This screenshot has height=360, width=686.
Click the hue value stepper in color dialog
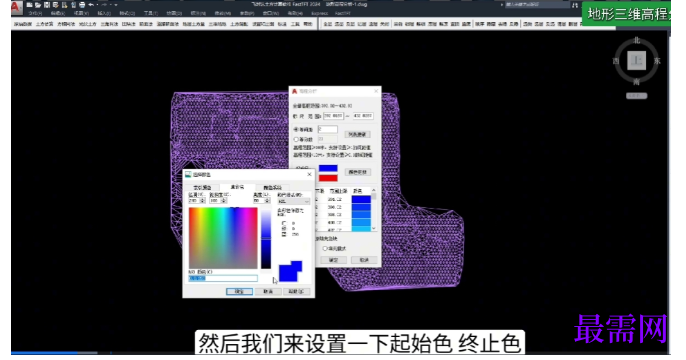(x=203, y=200)
